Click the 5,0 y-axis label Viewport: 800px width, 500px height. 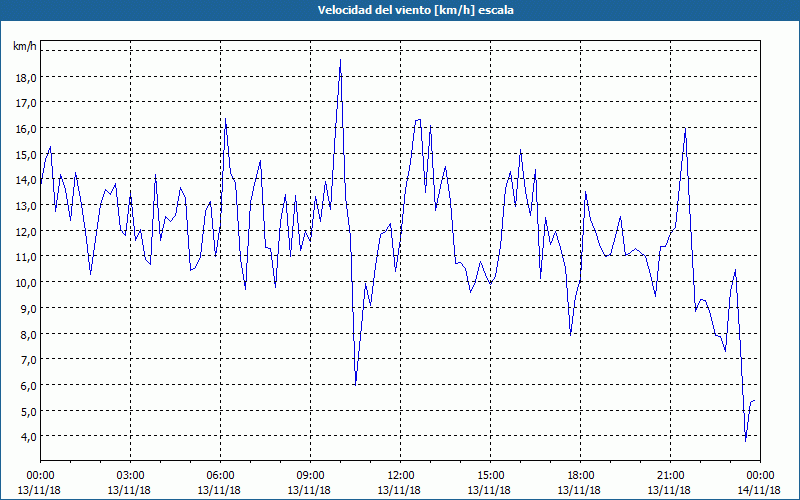(x=29, y=411)
